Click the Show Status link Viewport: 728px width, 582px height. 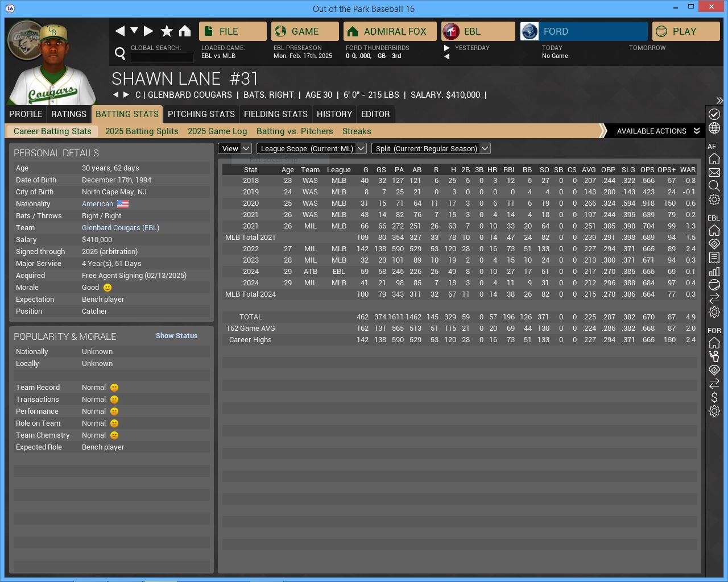[177, 336]
